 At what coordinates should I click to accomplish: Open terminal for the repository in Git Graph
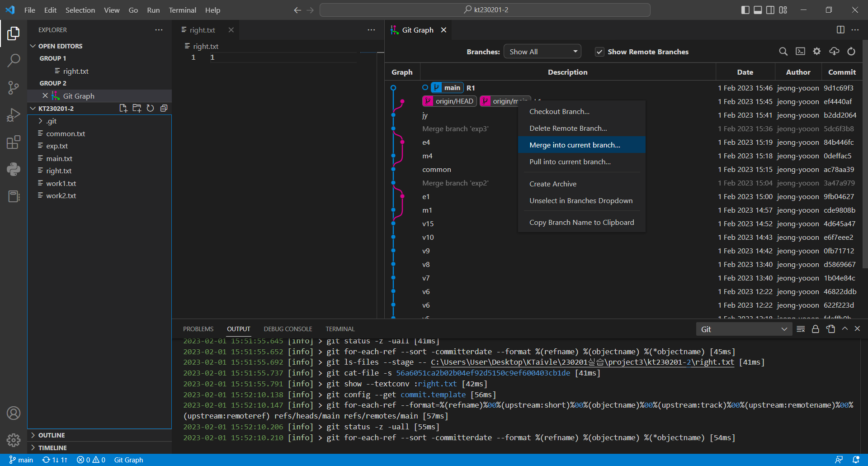[800, 52]
